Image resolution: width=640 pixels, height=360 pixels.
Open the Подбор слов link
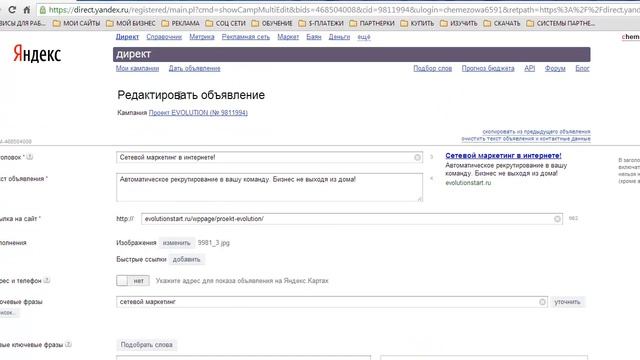(432, 69)
